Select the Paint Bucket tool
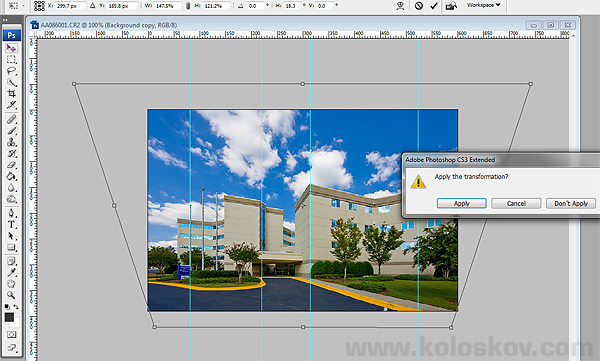The width and height of the screenshot is (600, 361). 11,176
